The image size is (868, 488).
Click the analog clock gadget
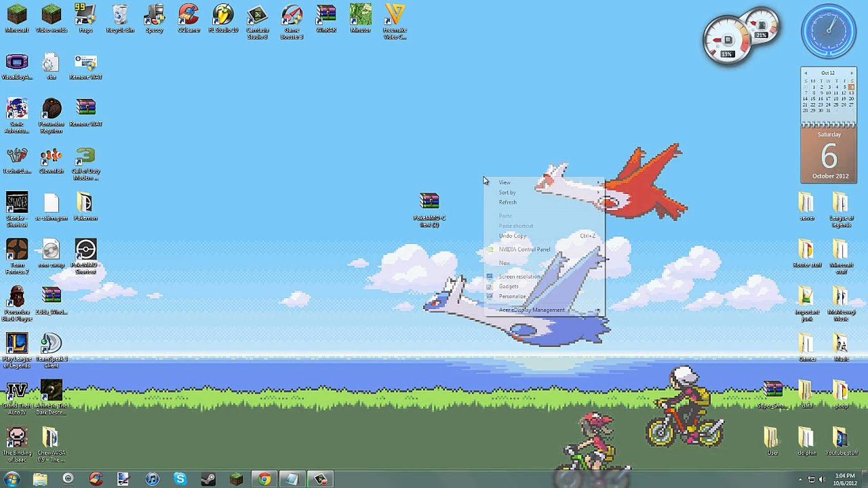coord(829,32)
